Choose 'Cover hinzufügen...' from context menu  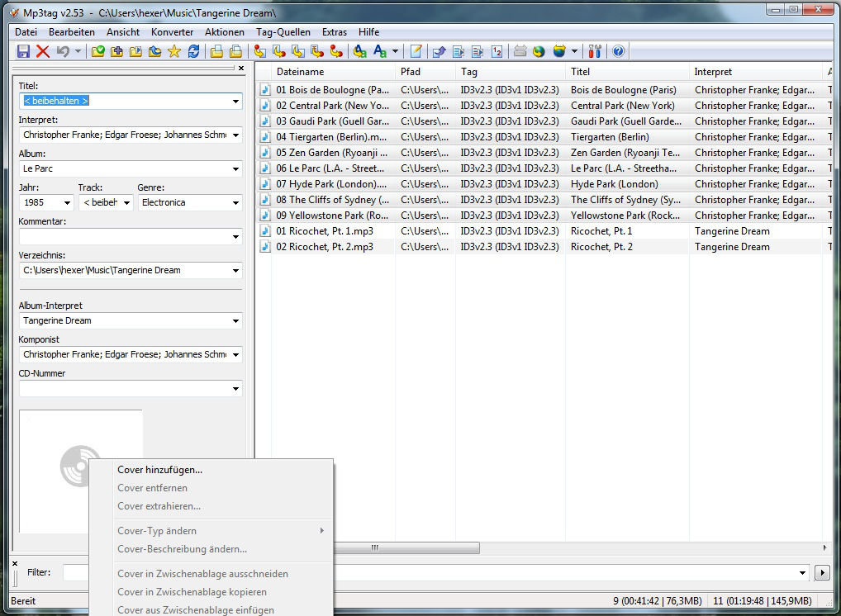[159, 470]
